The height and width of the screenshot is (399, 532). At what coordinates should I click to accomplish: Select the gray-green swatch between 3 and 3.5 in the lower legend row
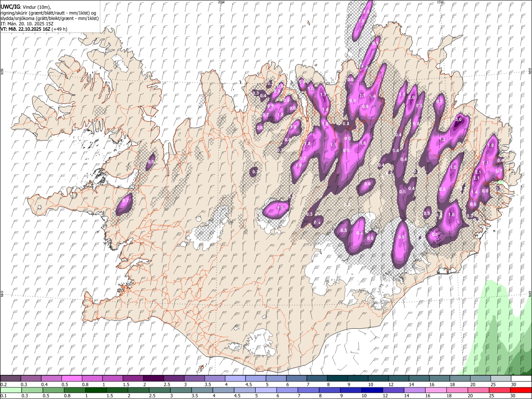coord(180,390)
